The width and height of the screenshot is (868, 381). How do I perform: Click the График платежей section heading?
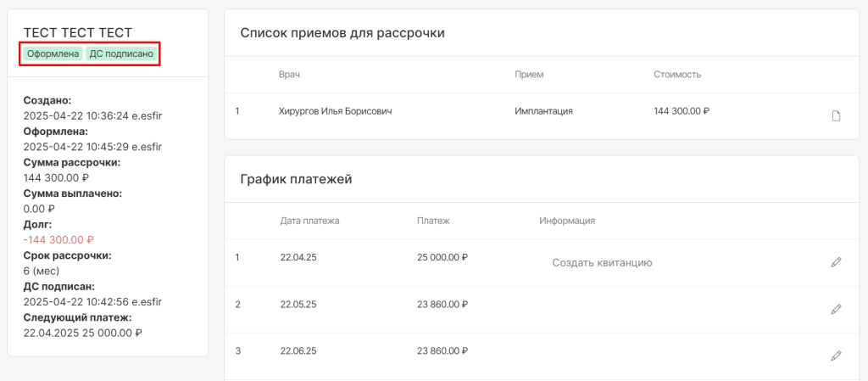point(296,179)
